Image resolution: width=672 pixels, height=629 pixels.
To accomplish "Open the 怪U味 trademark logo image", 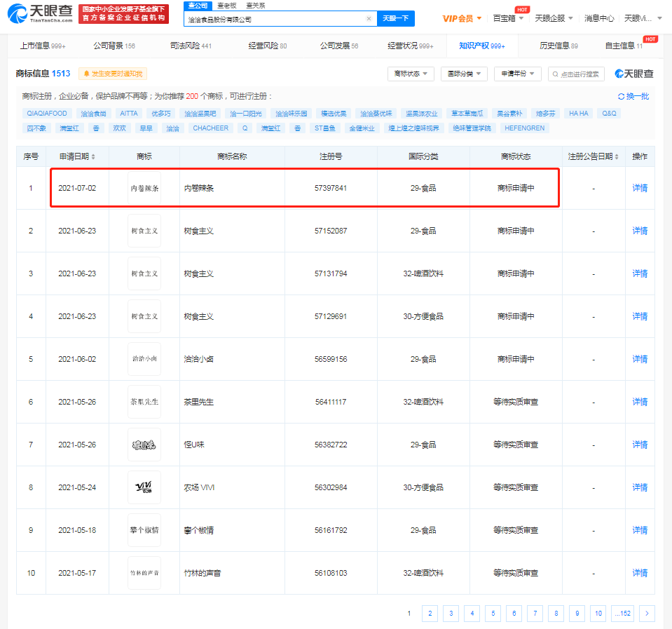I will (144, 445).
